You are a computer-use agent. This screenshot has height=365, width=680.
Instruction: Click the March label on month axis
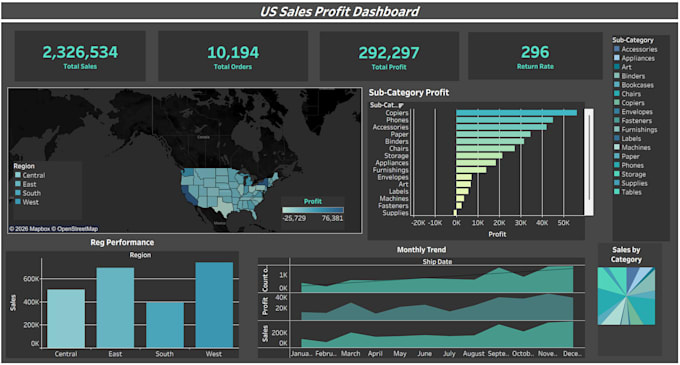(x=350, y=354)
